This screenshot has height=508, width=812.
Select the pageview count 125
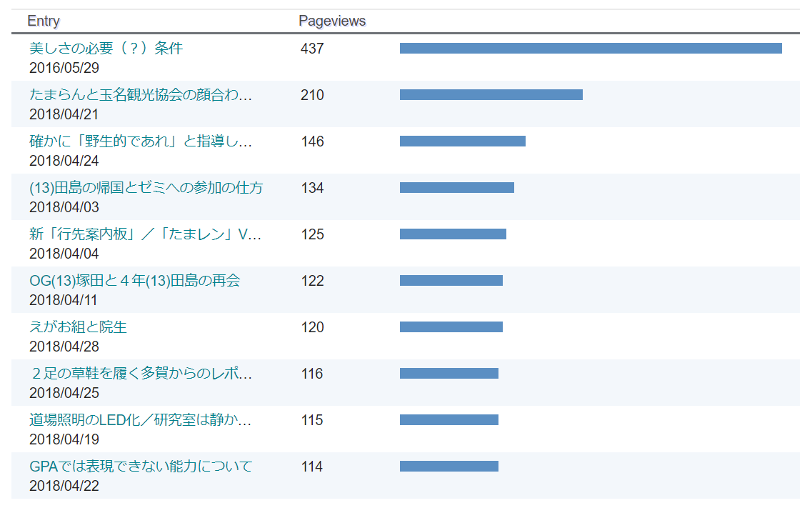312,234
